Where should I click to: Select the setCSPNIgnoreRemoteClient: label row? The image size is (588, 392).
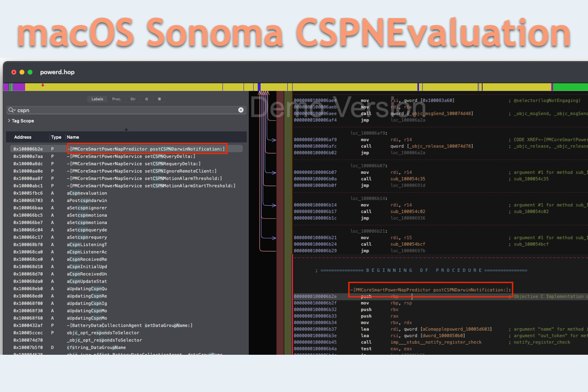[x=126, y=171]
